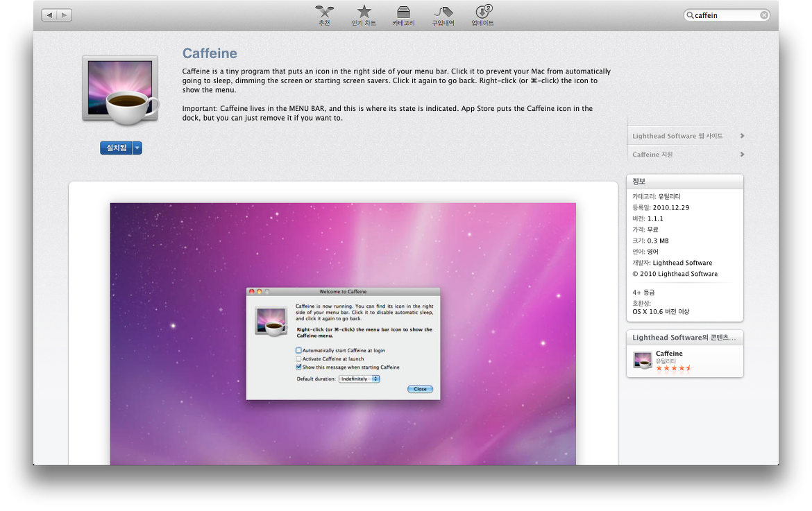
Task: Click the Caffeine icon inside the Welcome dialog
Action: [x=271, y=322]
